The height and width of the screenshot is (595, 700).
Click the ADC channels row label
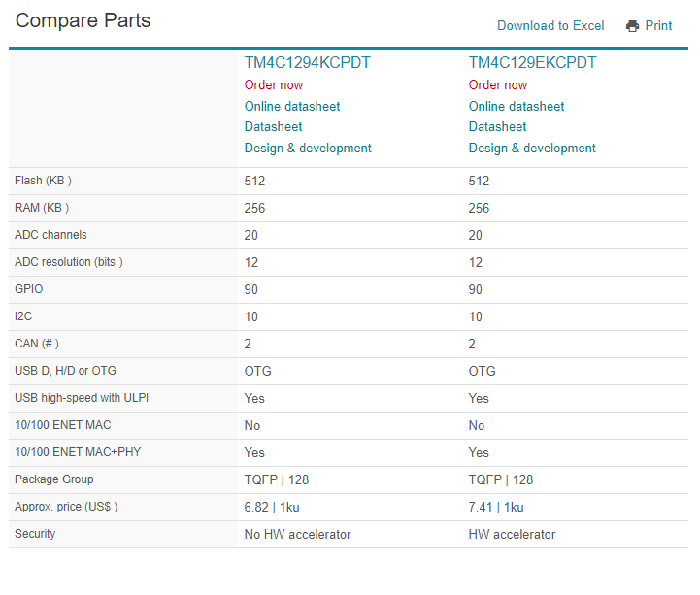(50, 235)
